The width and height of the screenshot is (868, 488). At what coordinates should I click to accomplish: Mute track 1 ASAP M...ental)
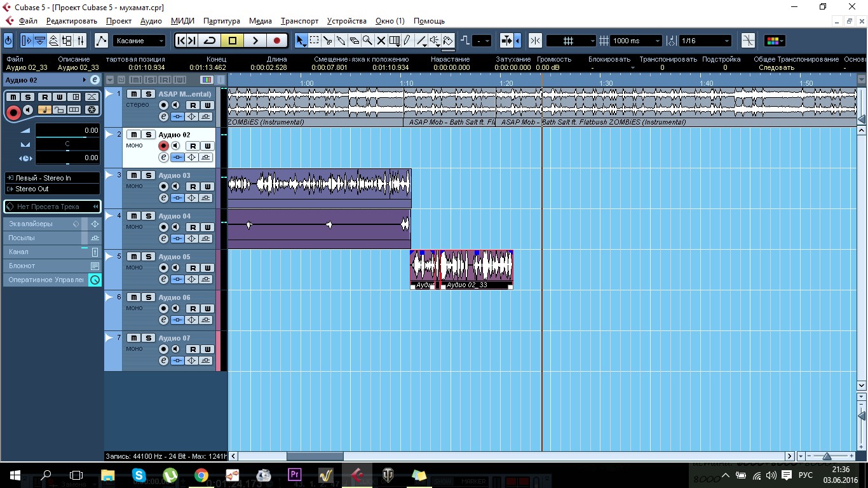tap(133, 94)
